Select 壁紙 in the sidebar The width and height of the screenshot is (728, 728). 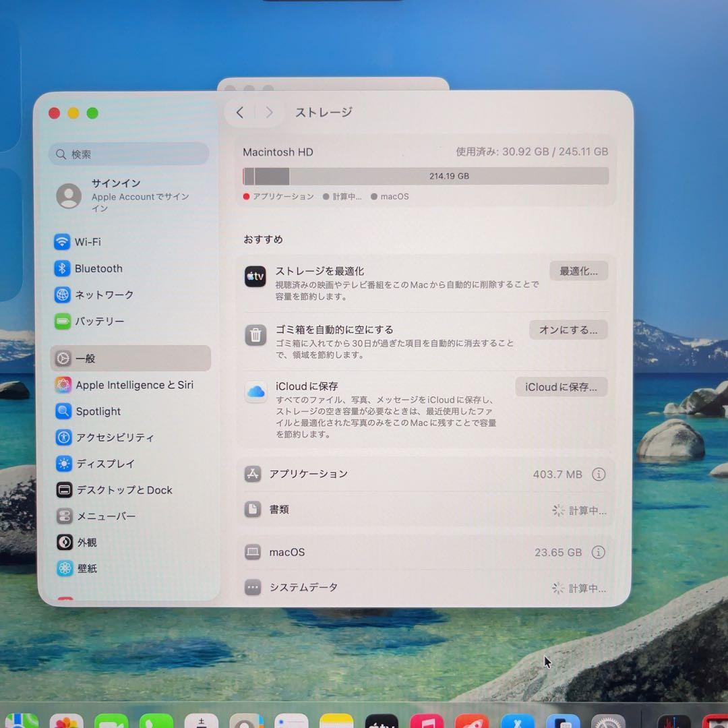click(x=86, y=568)
